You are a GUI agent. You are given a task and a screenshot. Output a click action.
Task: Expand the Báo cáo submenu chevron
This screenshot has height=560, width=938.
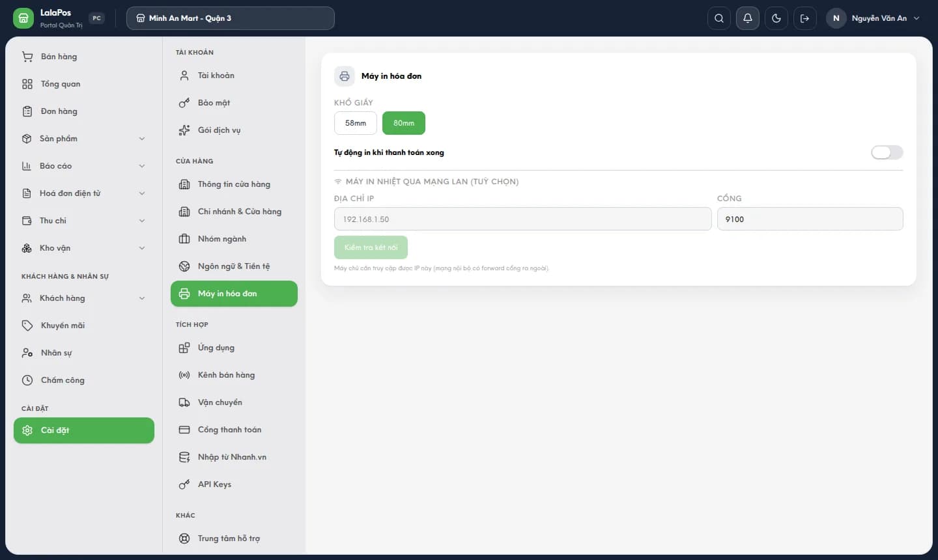(142, 166)
